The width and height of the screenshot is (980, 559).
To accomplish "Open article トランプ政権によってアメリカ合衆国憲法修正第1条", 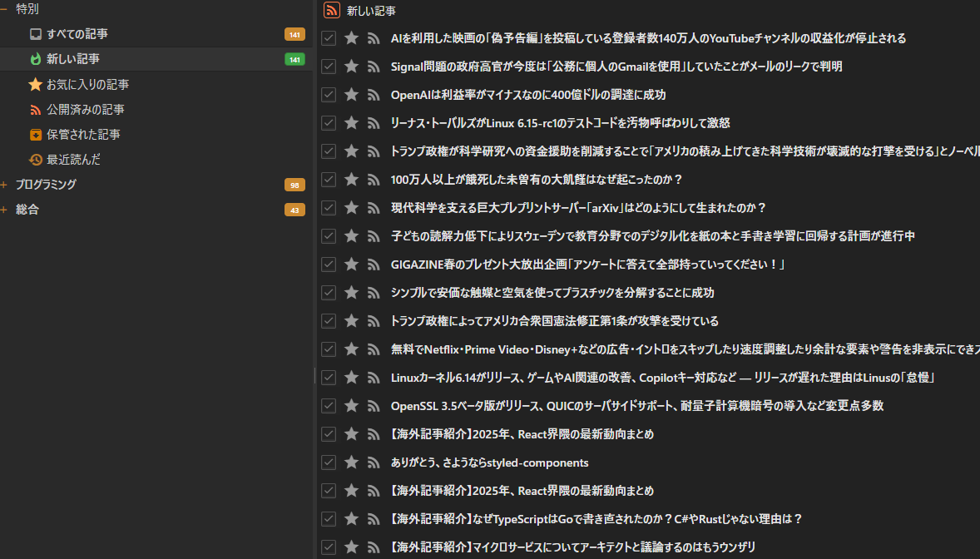I will 554,321.
